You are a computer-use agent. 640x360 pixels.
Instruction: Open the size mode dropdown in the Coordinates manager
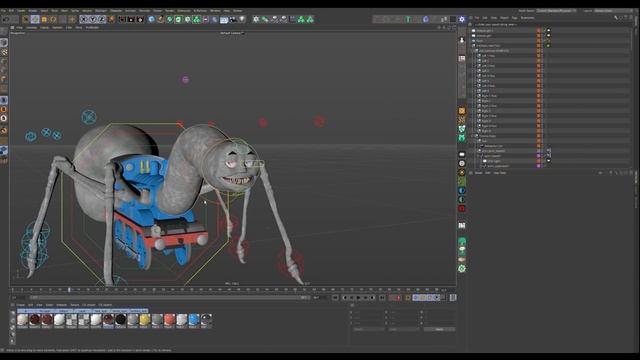(404, 329)
